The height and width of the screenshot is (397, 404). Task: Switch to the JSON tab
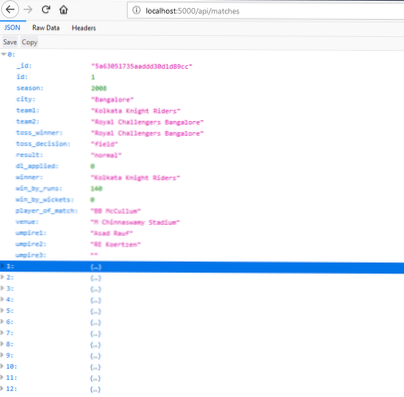coord(12,28)
